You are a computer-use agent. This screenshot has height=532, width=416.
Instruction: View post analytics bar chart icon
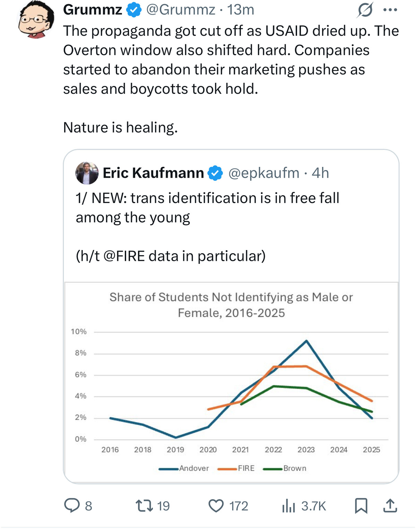(x=288, y=506)
